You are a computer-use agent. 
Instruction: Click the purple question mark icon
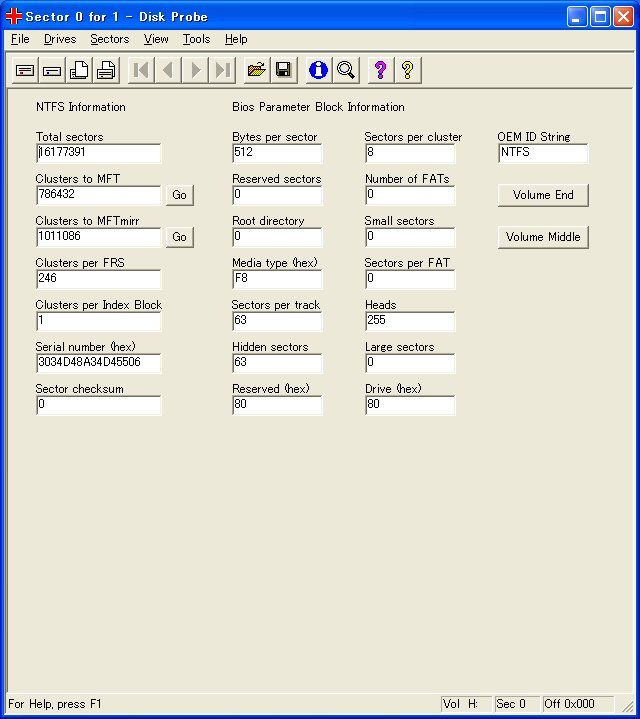coord(381,71)
